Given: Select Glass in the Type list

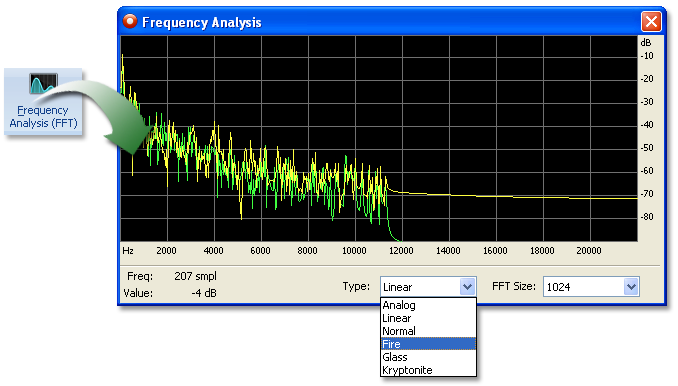Looking at the screenshot, I should click(x=428, y=357).
